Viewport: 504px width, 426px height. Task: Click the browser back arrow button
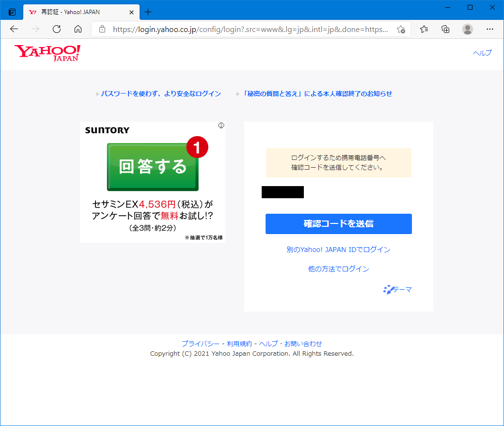click(14, 29)
